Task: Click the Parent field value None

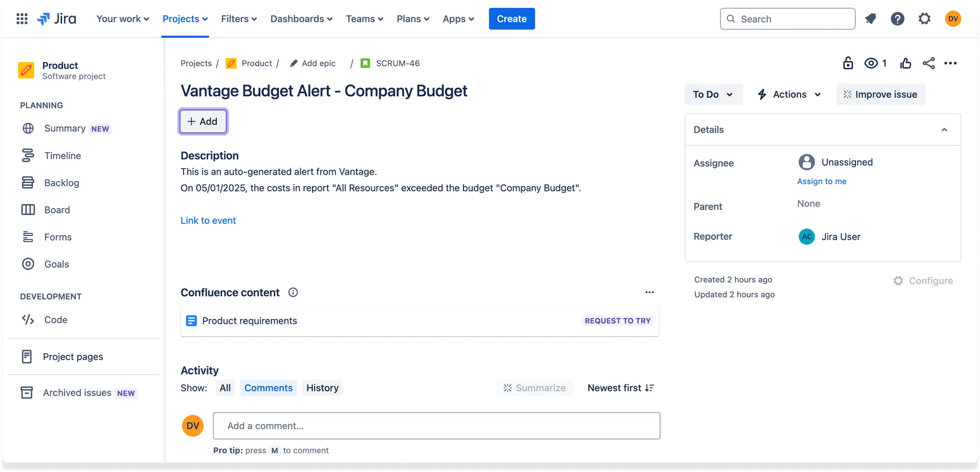Action: [x=809, y=204]
